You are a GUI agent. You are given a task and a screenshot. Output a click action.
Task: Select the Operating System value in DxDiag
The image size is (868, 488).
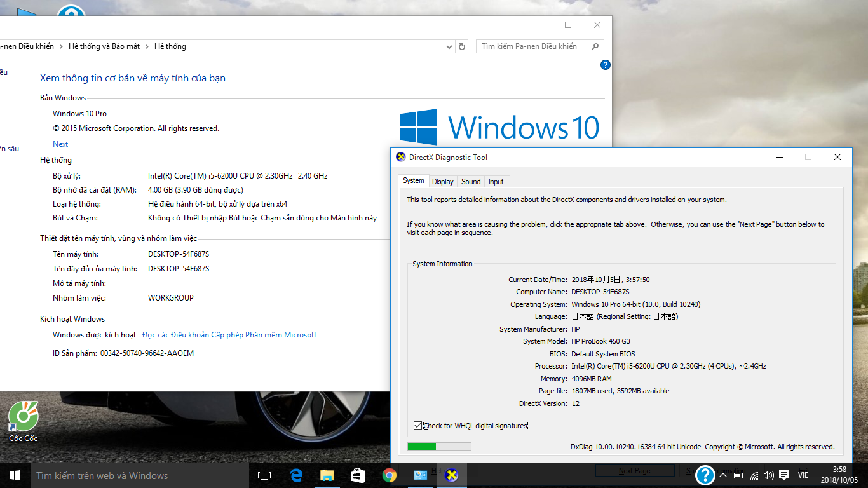click(636, 304)
